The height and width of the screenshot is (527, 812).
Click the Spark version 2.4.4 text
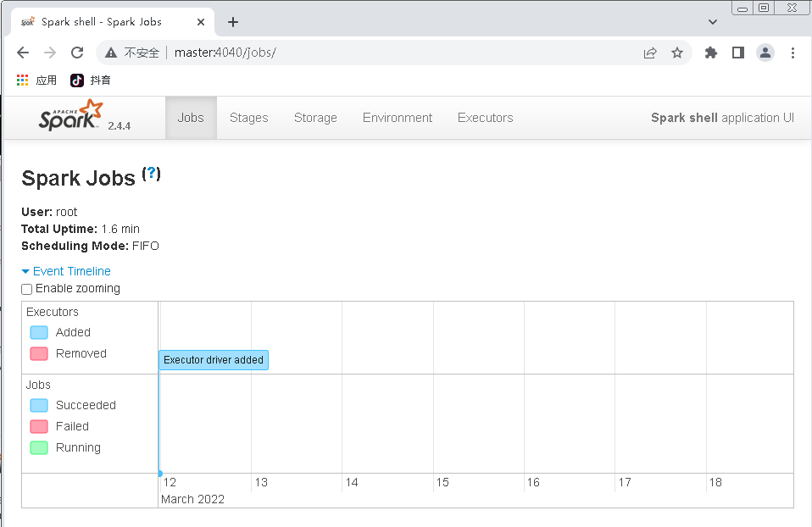pyautogui.click(x=120, y=125)
